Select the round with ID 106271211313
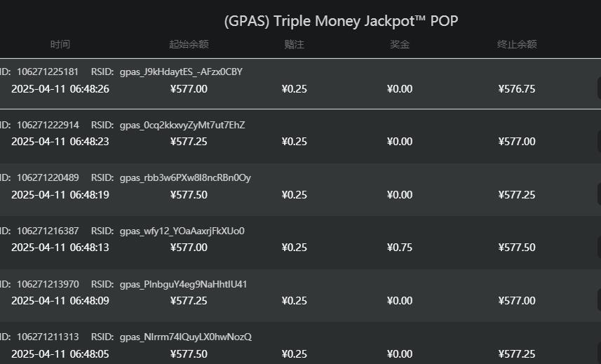 point(47,337)
